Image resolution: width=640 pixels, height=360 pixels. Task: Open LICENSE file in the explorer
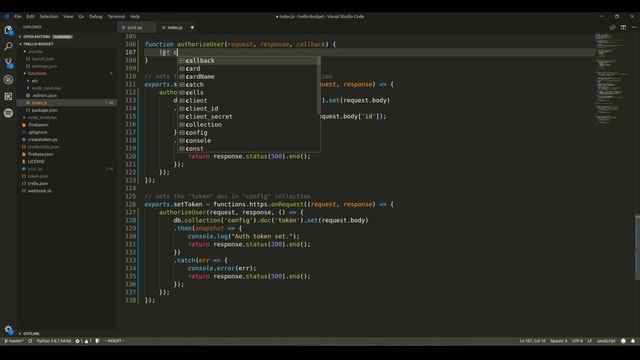point(67,162)
